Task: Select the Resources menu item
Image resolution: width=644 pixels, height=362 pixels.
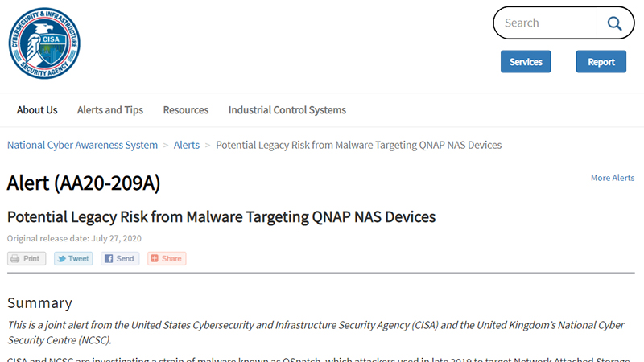Action: pyautogui.click(x=186, y=110)
